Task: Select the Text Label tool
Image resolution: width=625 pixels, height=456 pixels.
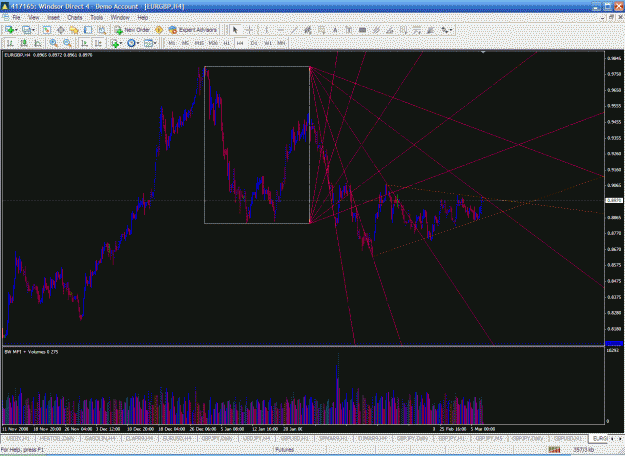Action: tap(348, 30)
